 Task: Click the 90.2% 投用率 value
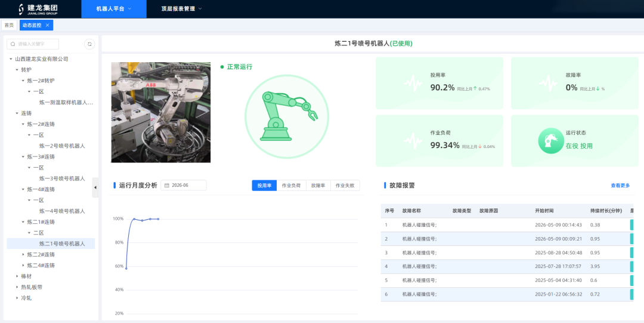pos(442,87)
